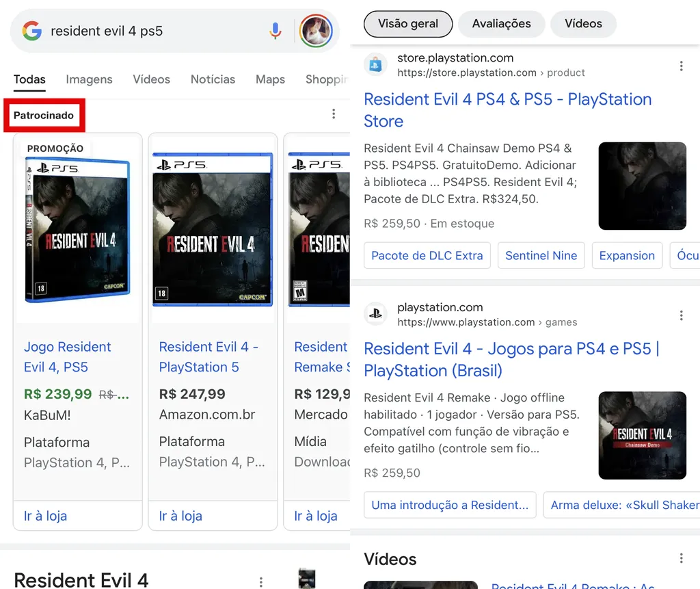Switch to the Notícias tab
The width and height of the screenshot is (700, 589).
point(213,79)
